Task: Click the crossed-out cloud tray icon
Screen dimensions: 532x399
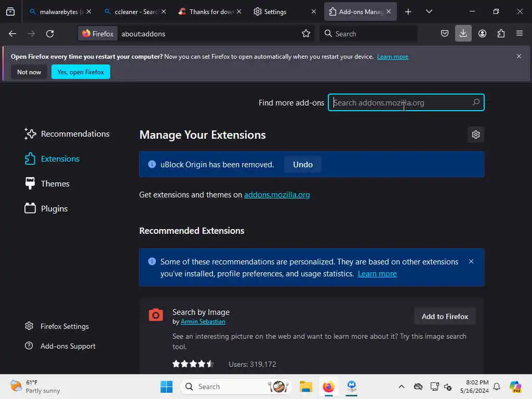Action: pos(418,387)
